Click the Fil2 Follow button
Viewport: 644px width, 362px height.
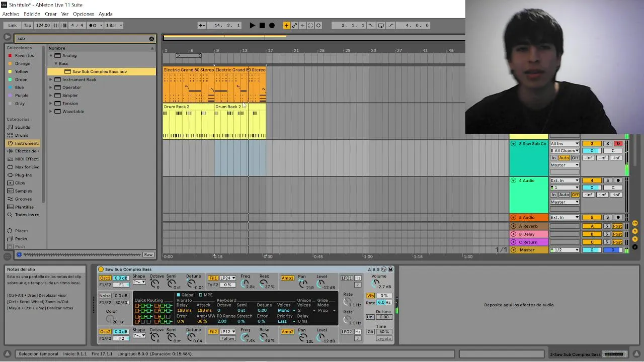pyautogui.click(x=227, y=338)
